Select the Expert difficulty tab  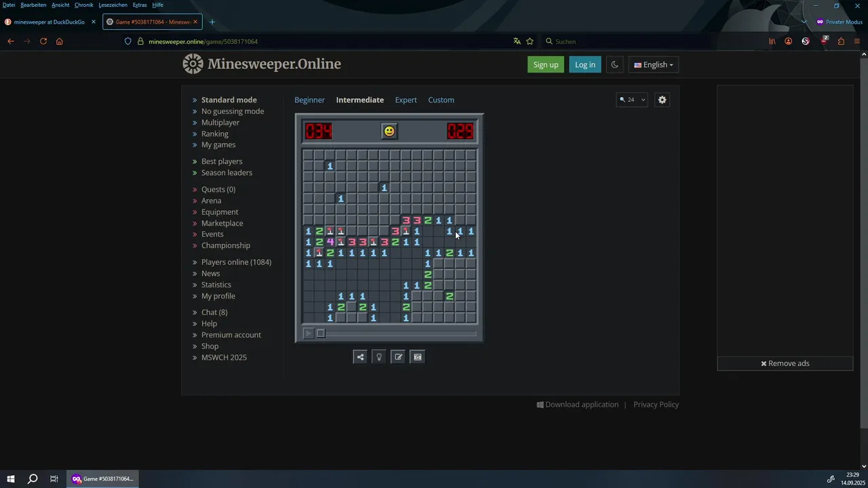tap(406, 100)
